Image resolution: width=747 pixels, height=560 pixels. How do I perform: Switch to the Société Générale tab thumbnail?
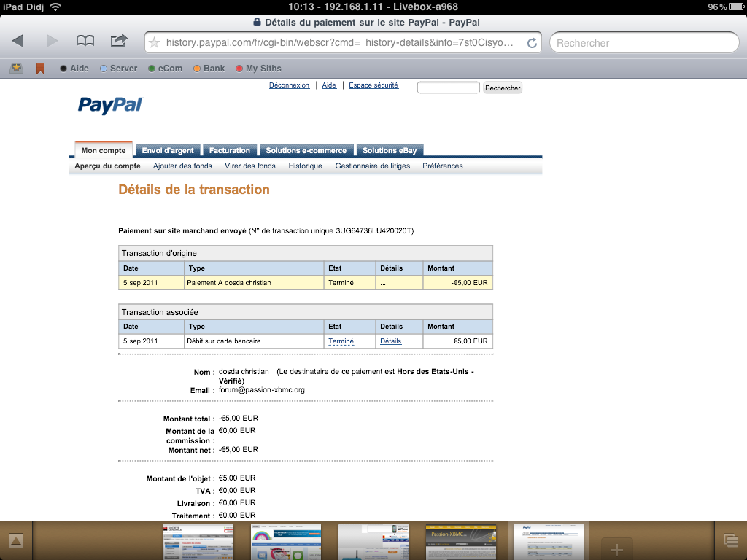(x=198, y=542)
